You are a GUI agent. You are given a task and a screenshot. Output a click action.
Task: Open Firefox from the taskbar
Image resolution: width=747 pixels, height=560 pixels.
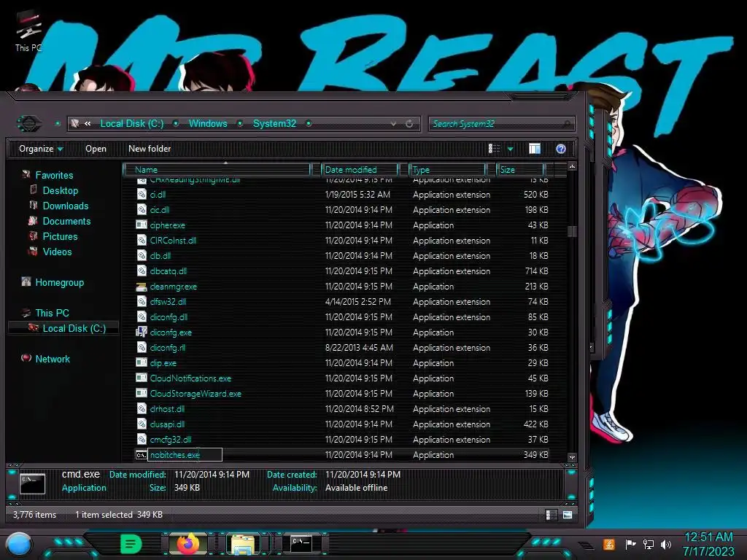click(x=188, y=544)
